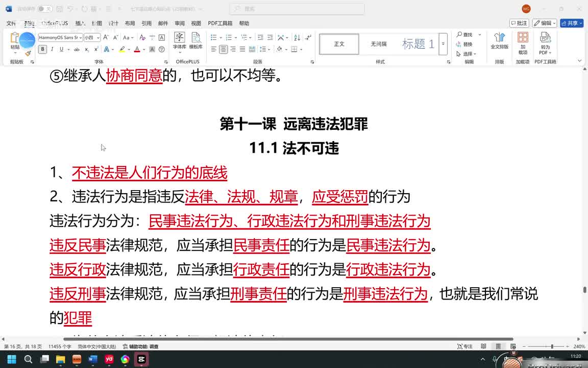Toggle strikethrough text
Viewport: 588px width, 368px height.
pos(77,49)
